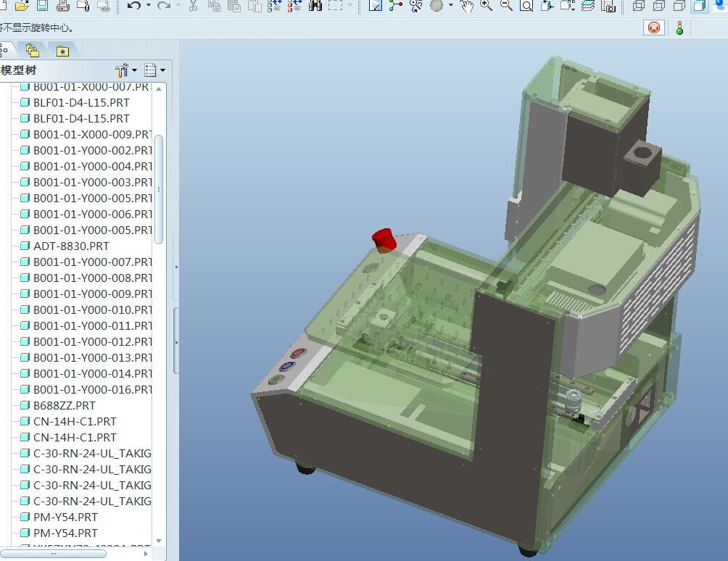Click the paste special icon

click(255, 5)
